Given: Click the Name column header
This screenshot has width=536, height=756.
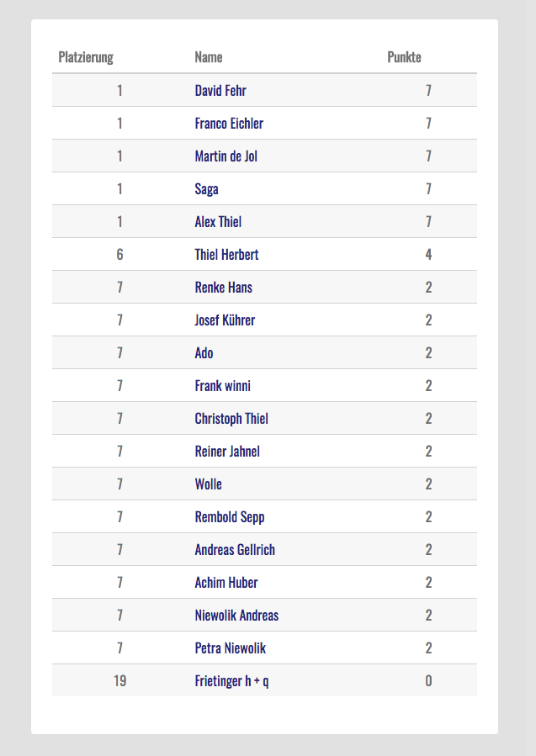Looking at the screenshot, I should tap(209, 57).
